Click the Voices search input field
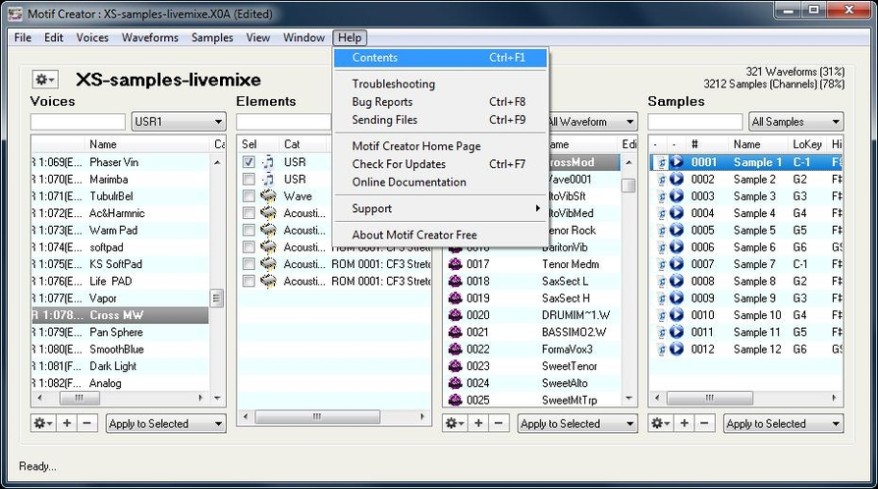The width and height of the screenshot is (878, 489). [x=78, y=122]
